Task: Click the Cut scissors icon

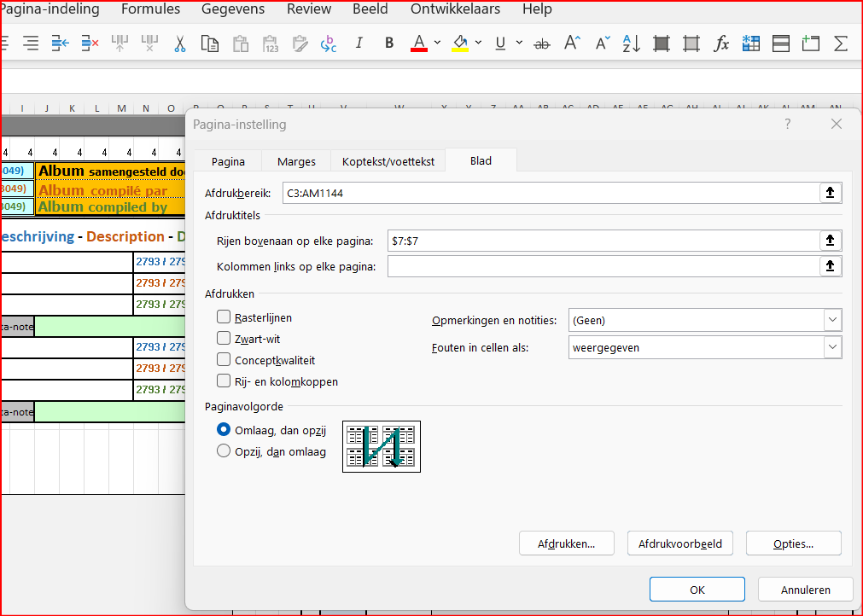Action: click(x=179, y=43)
